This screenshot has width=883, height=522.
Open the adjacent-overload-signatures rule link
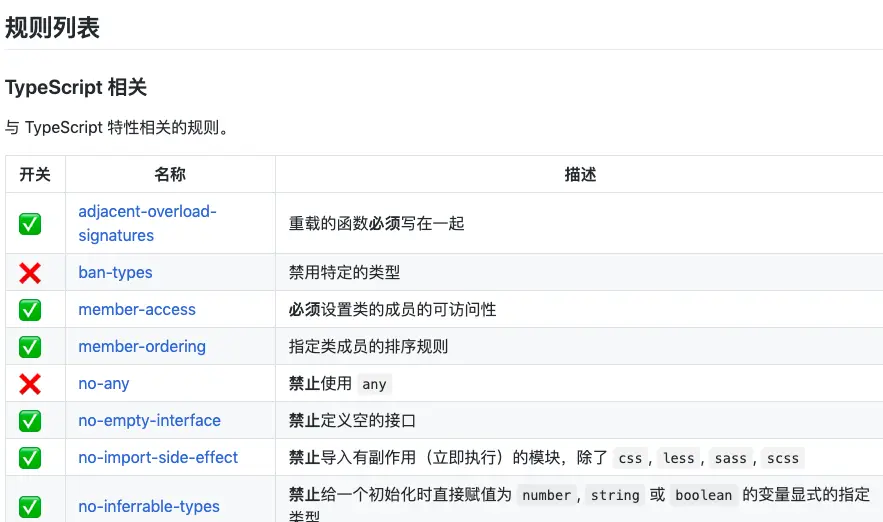148,223
